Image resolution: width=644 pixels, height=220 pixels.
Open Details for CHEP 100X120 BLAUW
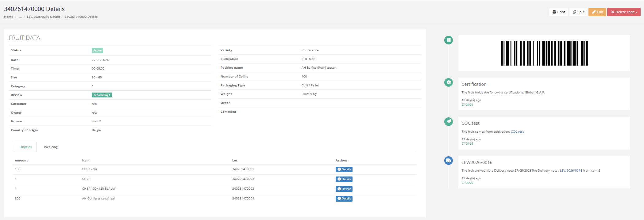tap(344, 189)
